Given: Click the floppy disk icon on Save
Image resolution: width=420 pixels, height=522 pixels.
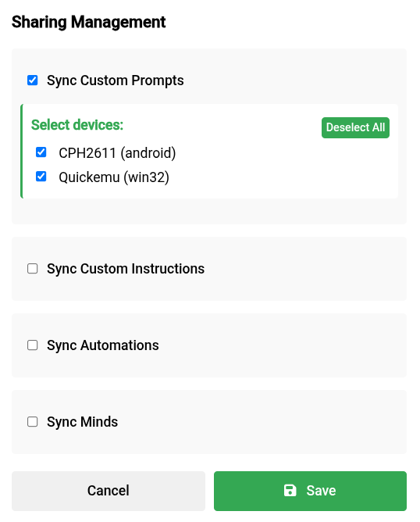Looking at the screenshot, I should tap(290, 491).
